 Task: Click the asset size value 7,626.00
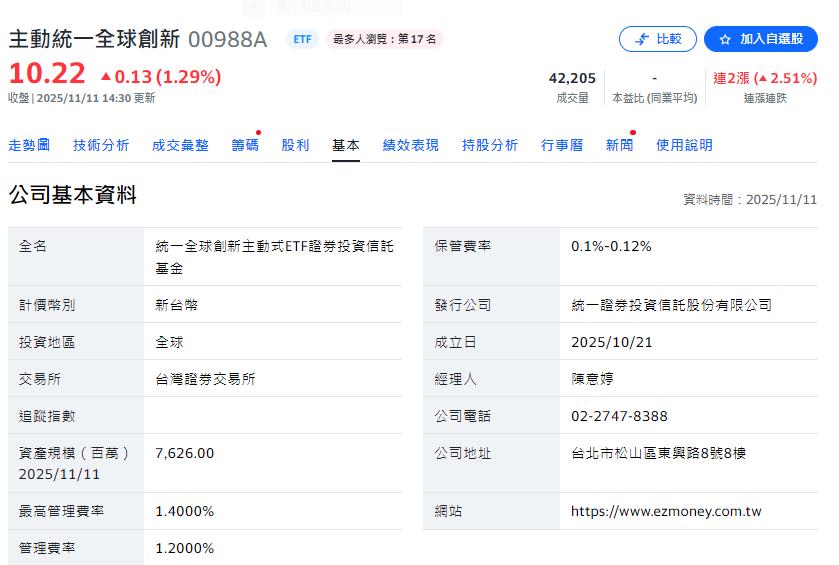(x=185, y=453)
